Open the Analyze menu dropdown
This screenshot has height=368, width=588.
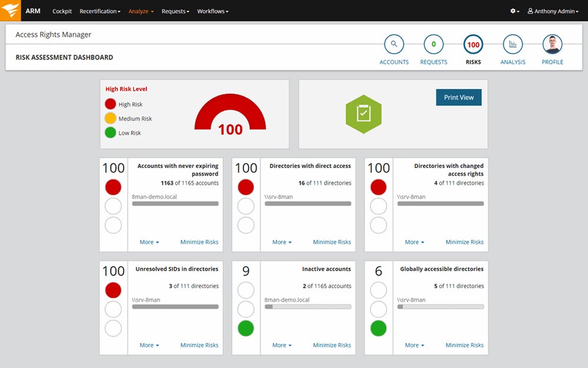pyautogui.click(x=140, y=11)
